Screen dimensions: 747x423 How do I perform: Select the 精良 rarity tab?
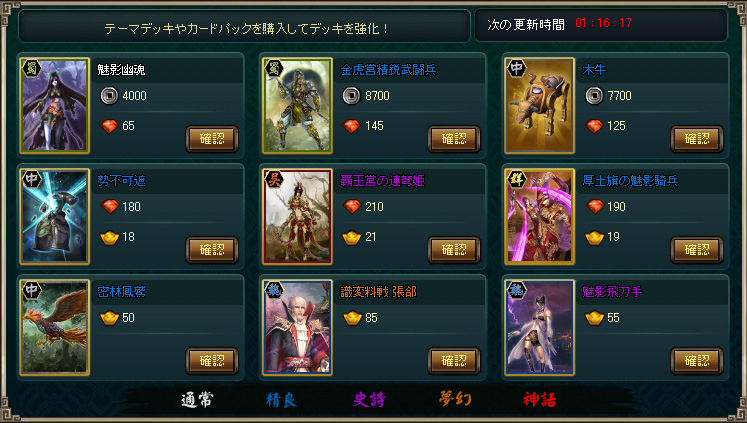[281, 400]
